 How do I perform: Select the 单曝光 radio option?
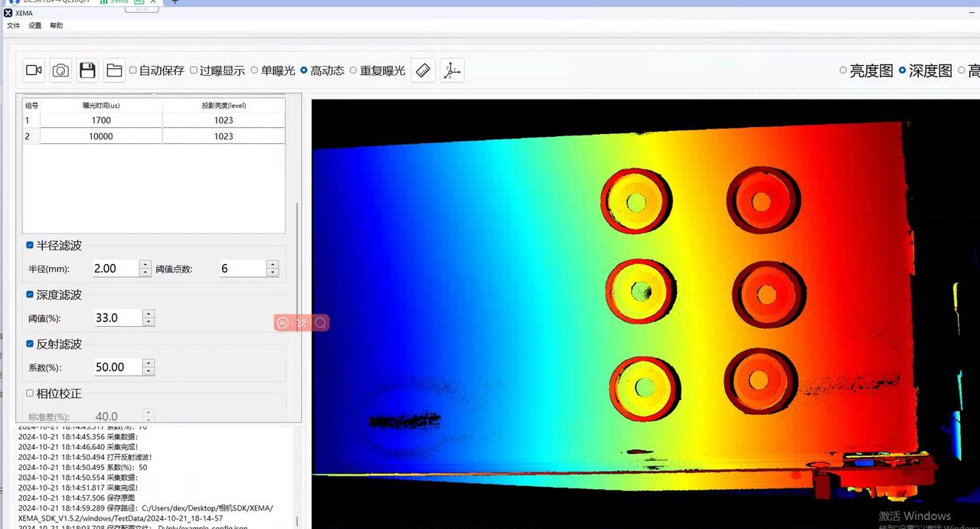point(255,70)
